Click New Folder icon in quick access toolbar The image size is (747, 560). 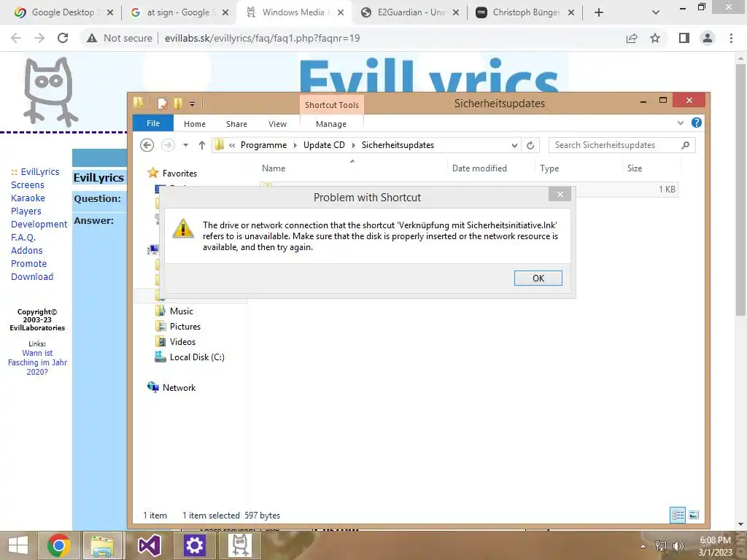pos(178,103)
